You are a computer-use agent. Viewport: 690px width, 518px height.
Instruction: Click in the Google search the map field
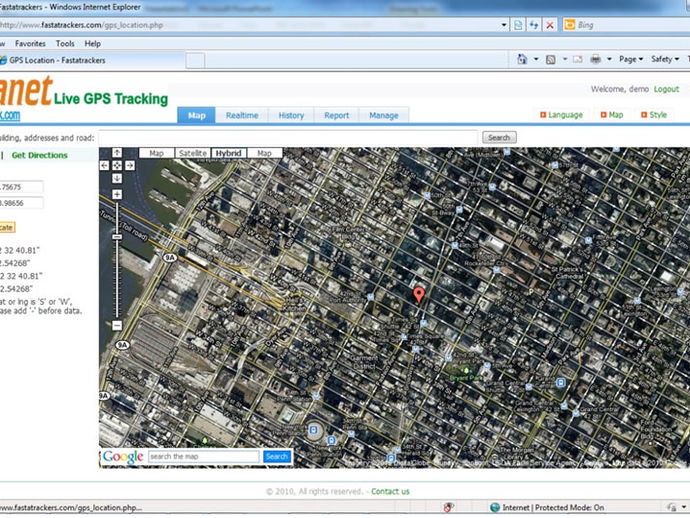tap(204, 457)
